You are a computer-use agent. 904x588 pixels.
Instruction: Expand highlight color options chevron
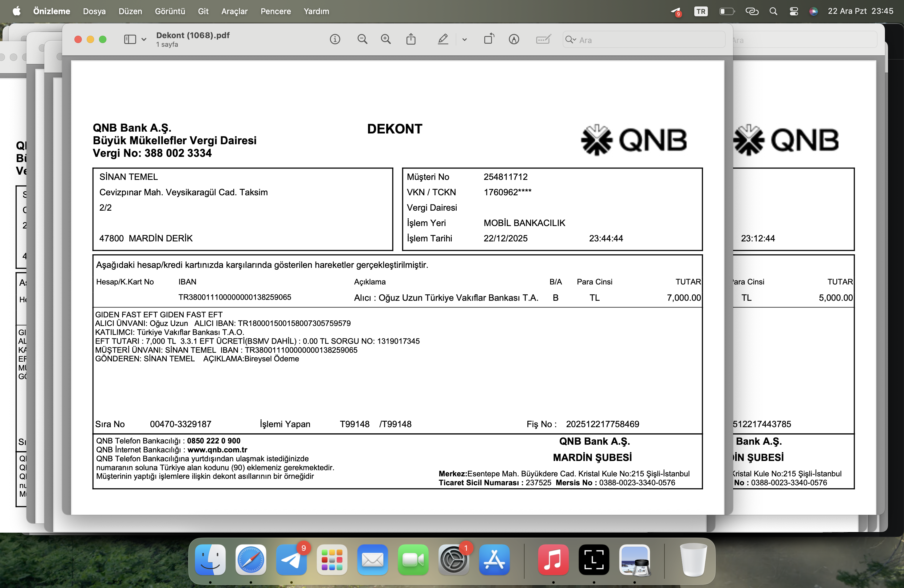(x=464, y=39)
